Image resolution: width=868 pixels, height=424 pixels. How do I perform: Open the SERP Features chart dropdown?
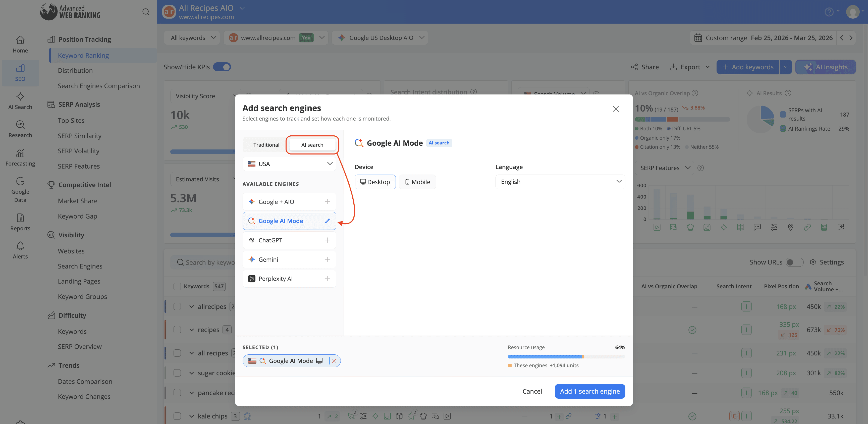(x=665, y=168)
